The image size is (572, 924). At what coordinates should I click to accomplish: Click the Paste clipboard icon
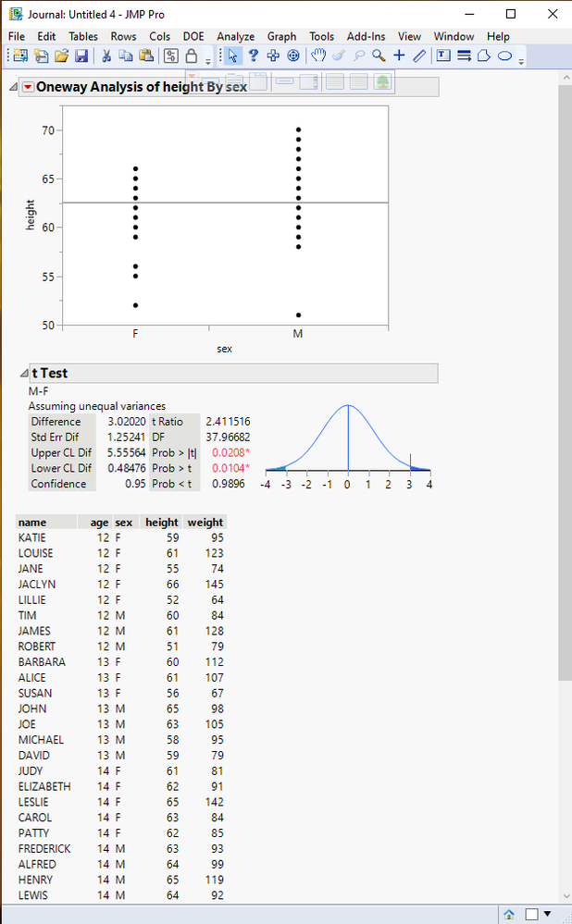click(145, 56)
